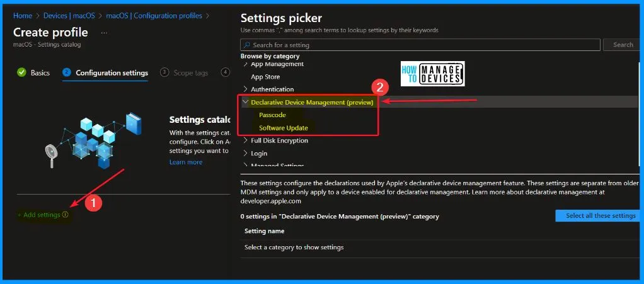
Task: Click the settings catalog illustration image
Action: (93, 140)
